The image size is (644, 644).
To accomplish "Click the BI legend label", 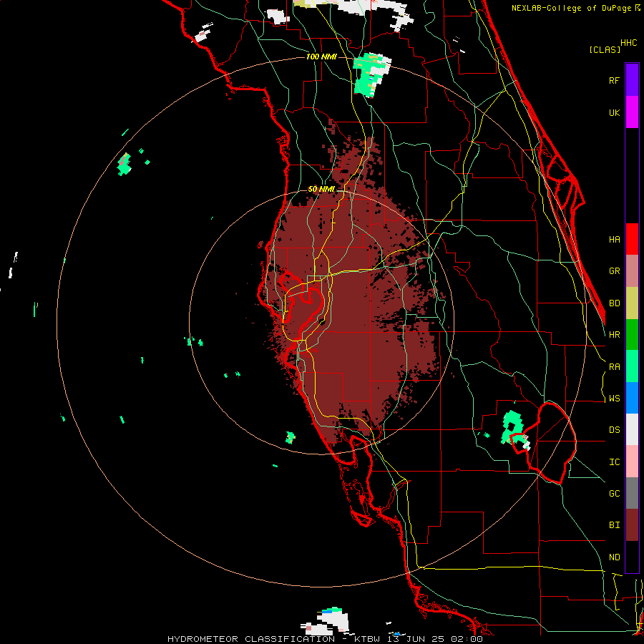I will click(614, 525).
